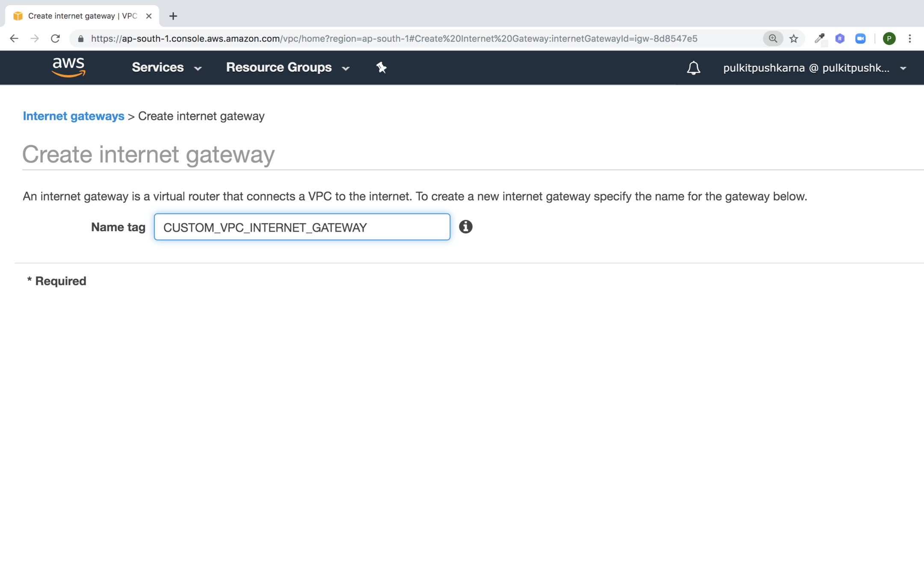Open a new browser tab
This screenshot has height=578, width=924.
coord(173,16)
